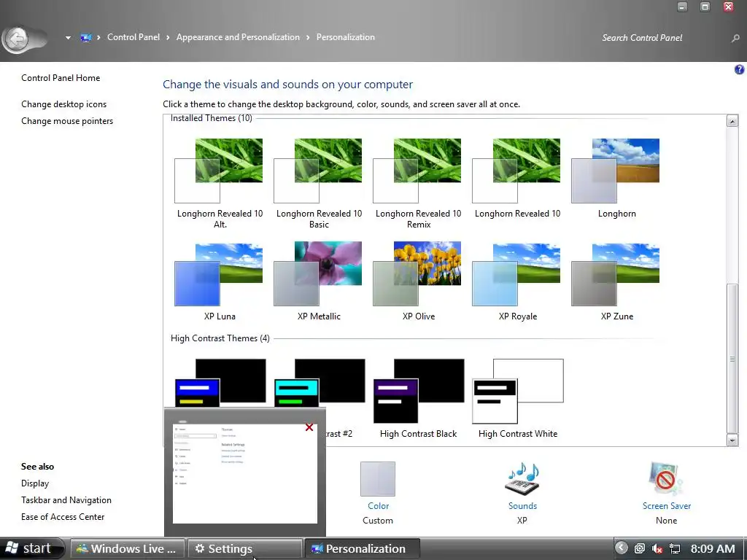Click the Control Panel icon in the address bar
The image size is (747, 560).
[x=86, y=37]
